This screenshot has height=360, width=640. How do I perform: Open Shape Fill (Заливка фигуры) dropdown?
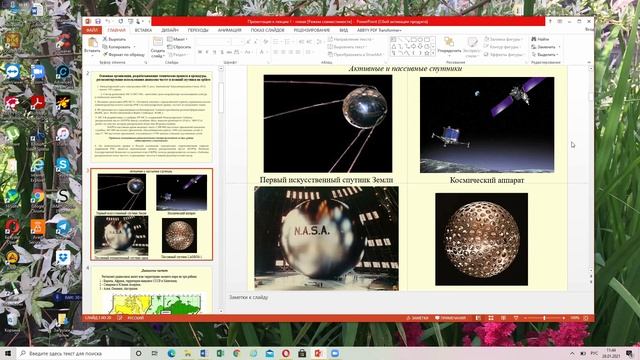[503, 39]
